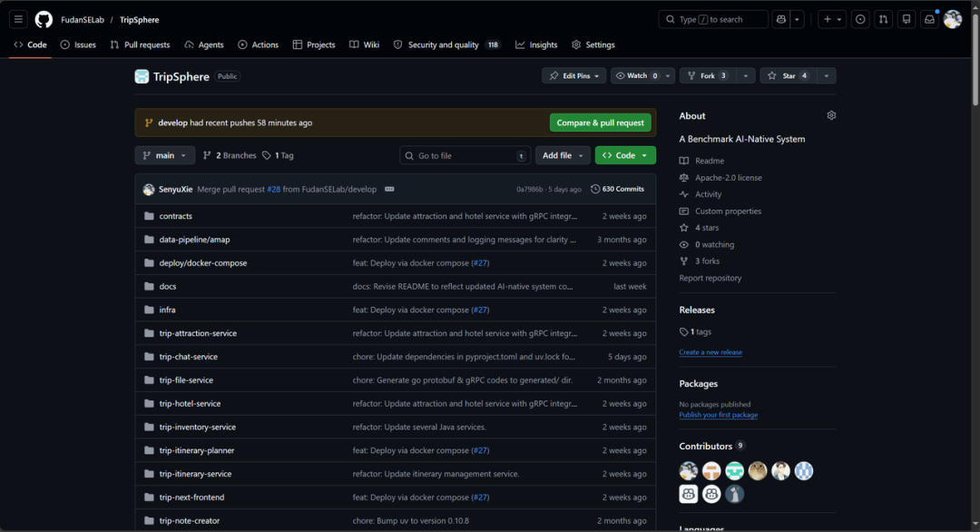Screen dimensions: 980x532
Task: Click the trip-note-creator folder icon
Action: click(149, 521)
